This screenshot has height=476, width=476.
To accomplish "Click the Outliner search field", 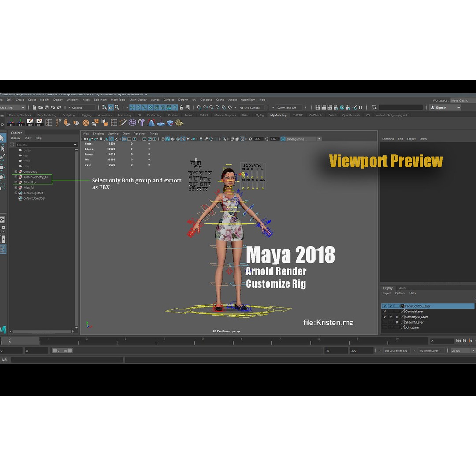I will point(47,145).
